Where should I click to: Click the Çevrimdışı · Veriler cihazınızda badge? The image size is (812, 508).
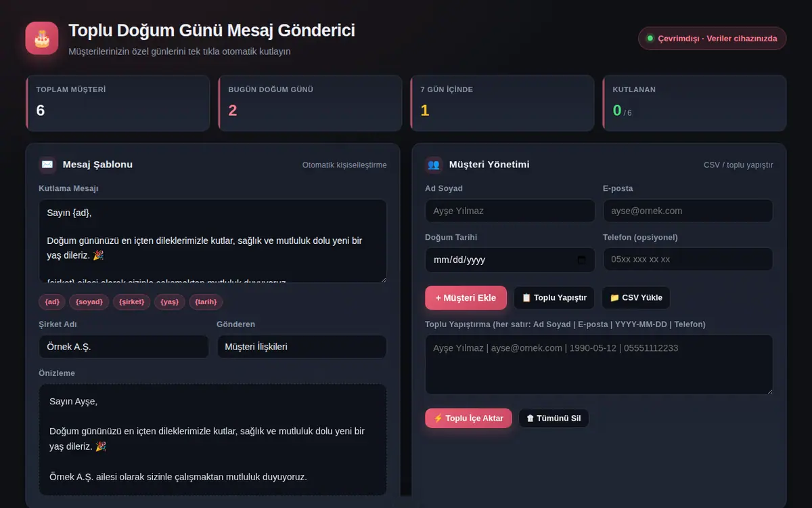coord(713,39)
